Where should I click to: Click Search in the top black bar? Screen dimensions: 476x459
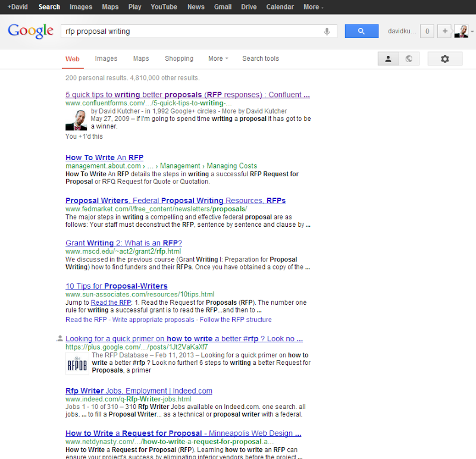coord(49,7)
